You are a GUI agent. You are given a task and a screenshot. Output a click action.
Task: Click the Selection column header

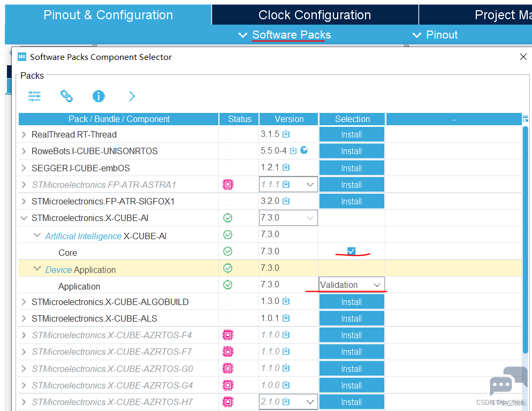[x=352, y=119]
